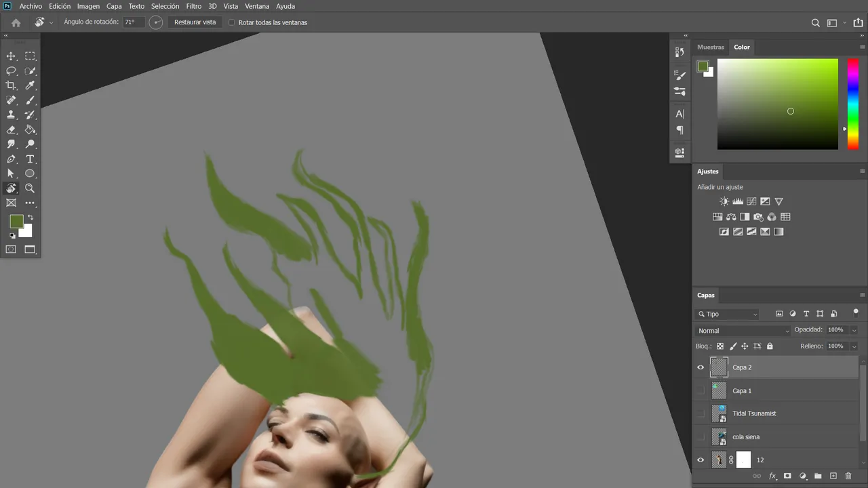Toggle lock transparent pixels
Viewport: 868px width, 488px height.
coord(720,346)
